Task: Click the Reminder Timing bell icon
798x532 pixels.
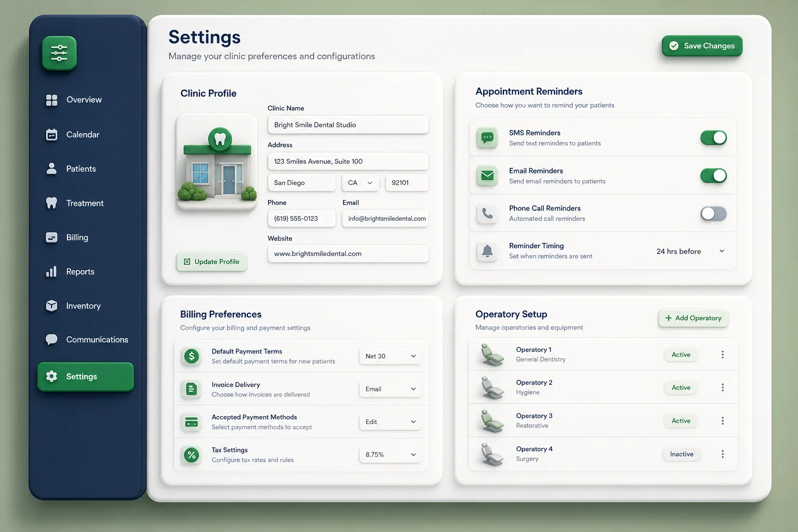Action: tap(487, 251)
